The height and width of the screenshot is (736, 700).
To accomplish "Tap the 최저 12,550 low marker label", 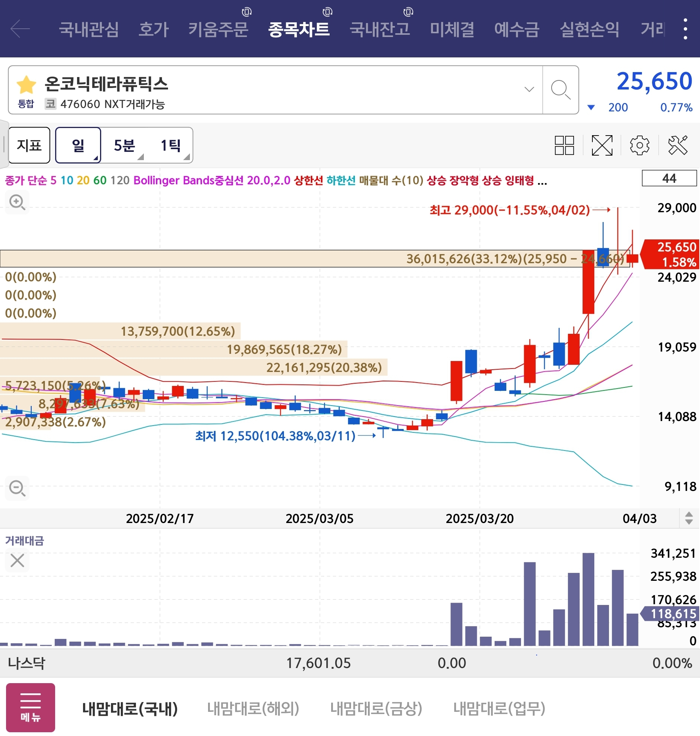I will 275,436.
